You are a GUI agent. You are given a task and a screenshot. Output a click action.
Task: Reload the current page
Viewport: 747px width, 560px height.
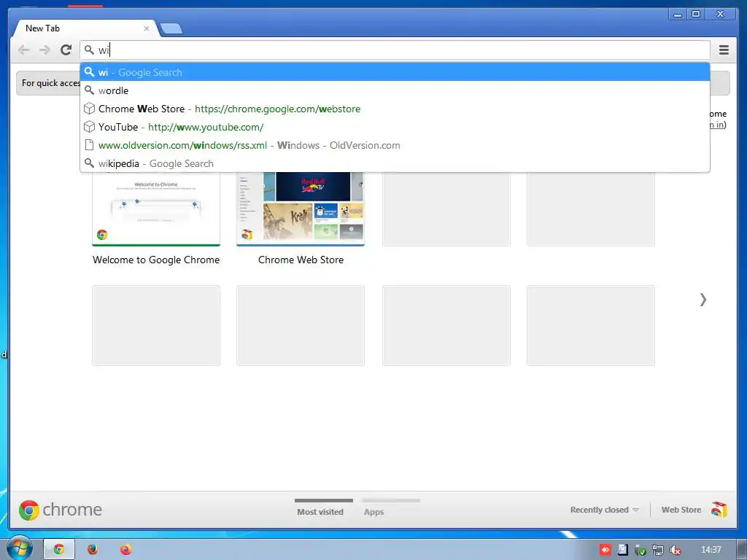[x=66, y=50]
